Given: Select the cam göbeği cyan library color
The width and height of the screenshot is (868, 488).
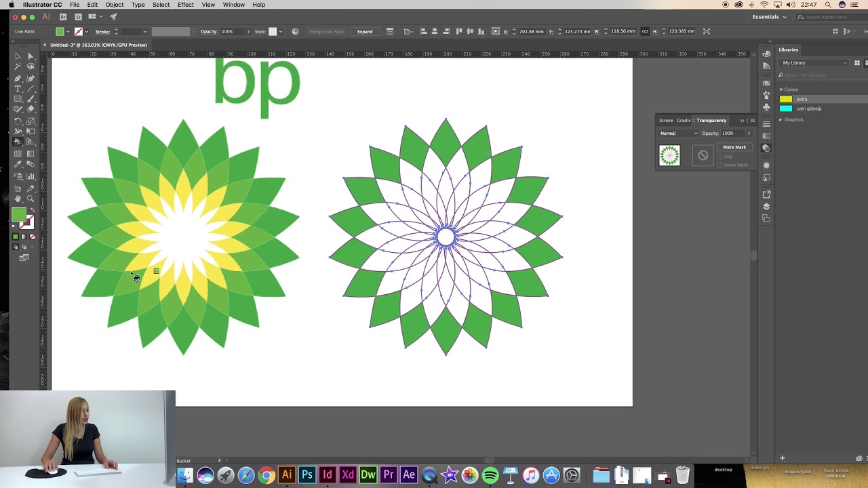Looking at the screenshot, I should point(786,108).
